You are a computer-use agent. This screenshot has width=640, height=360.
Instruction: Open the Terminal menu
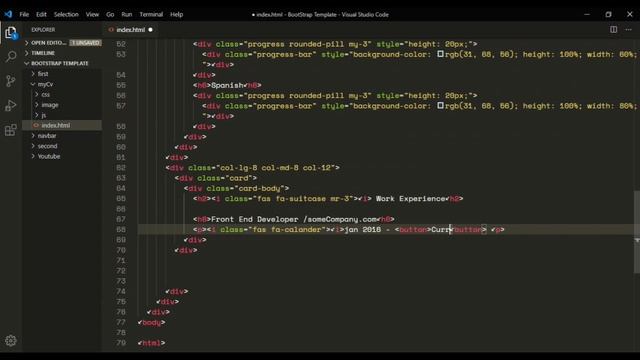point(151,14)
